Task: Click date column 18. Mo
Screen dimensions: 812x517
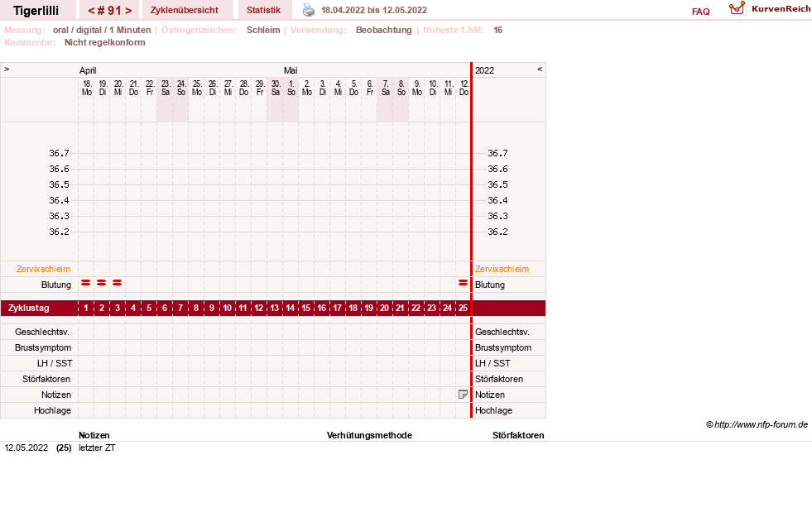Action: [x=87, y=88]
